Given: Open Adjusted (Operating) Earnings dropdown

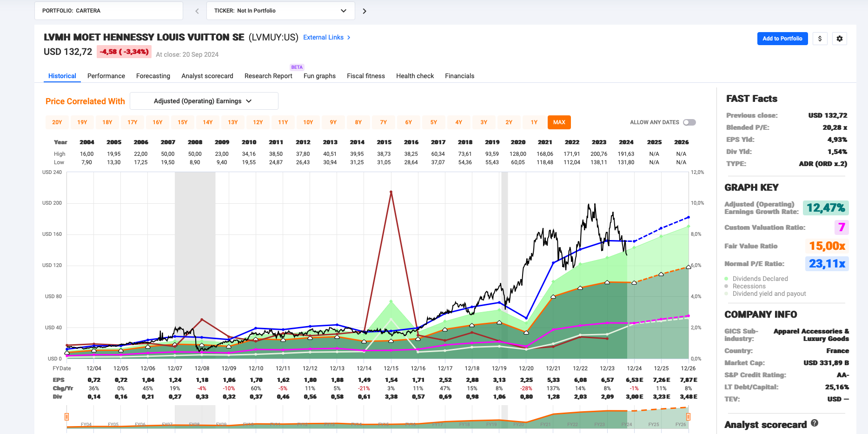Looking at the screenshot, I should tap(204, 101).
